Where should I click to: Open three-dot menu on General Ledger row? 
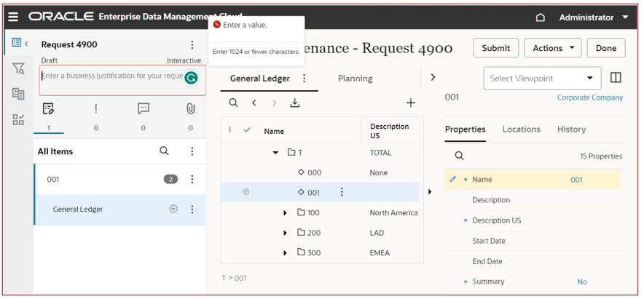[192, 210]
